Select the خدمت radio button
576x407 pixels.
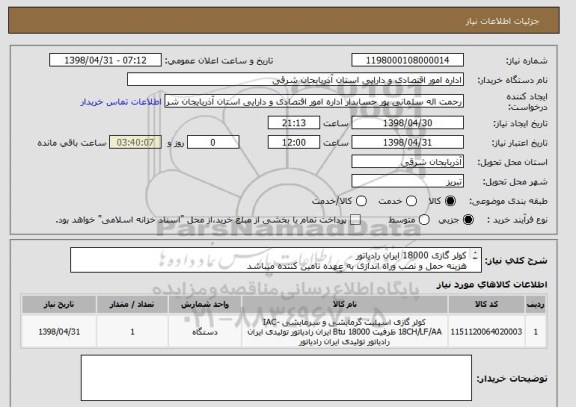tap(411, 201)
